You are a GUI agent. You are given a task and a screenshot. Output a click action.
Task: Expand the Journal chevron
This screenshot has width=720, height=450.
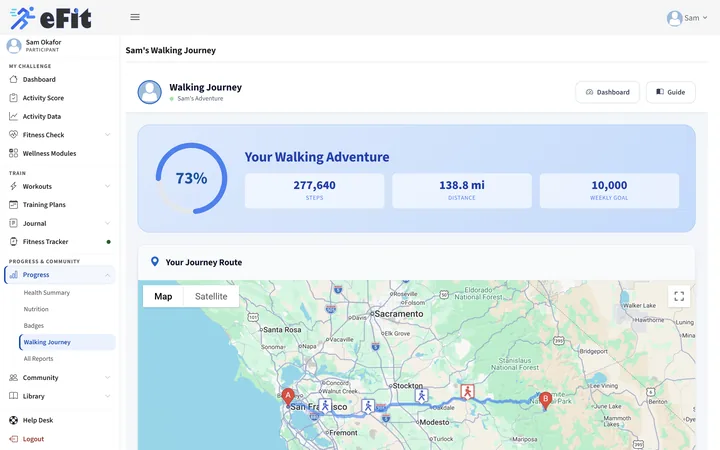point(107,223)
